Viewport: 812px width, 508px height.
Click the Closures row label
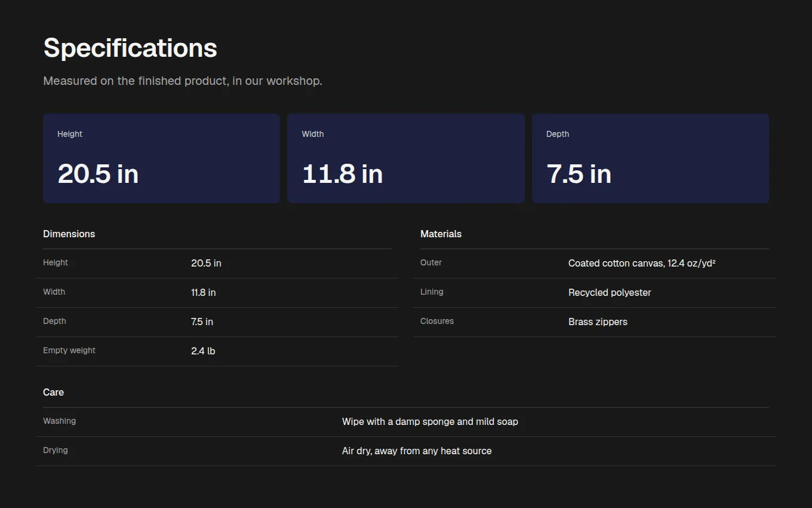pos(437,321)
